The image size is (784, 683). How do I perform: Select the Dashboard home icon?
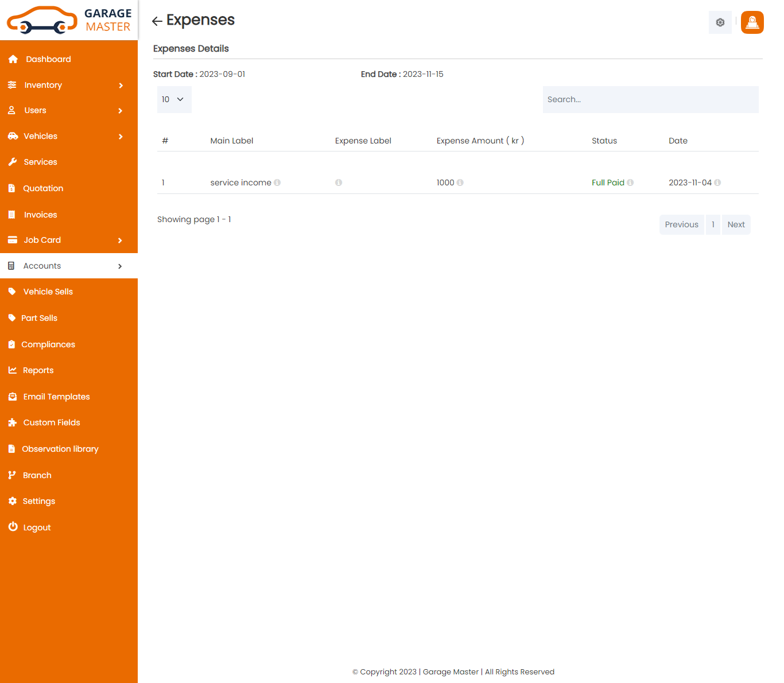click(13, 59)
